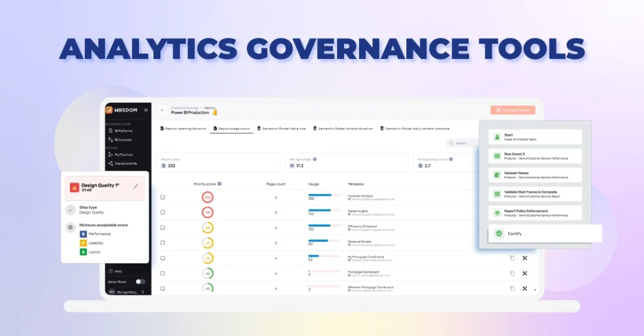Click the priority score 98 circle

point(208,212)
